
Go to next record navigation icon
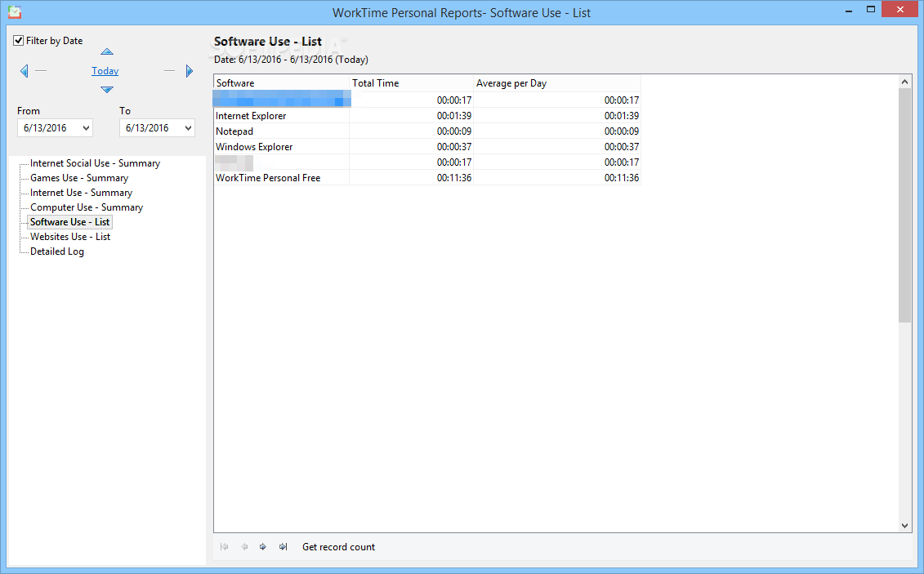tap(263, 547)
